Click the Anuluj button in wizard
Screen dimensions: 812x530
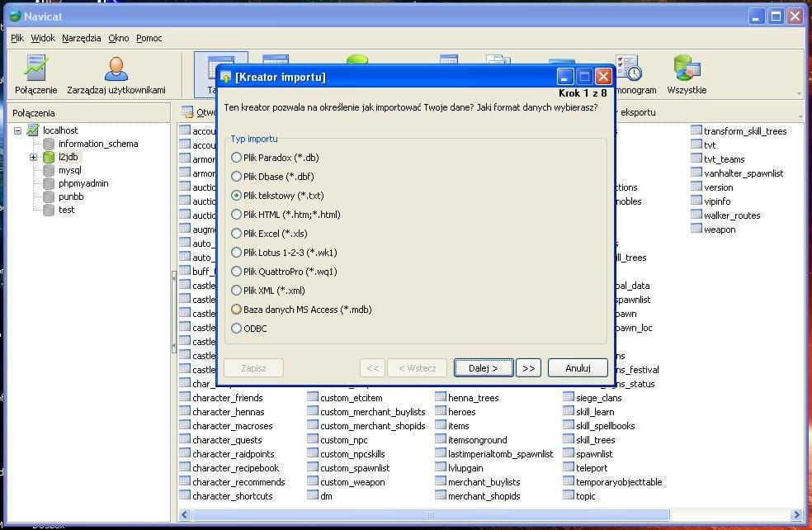tap(578, 368)
